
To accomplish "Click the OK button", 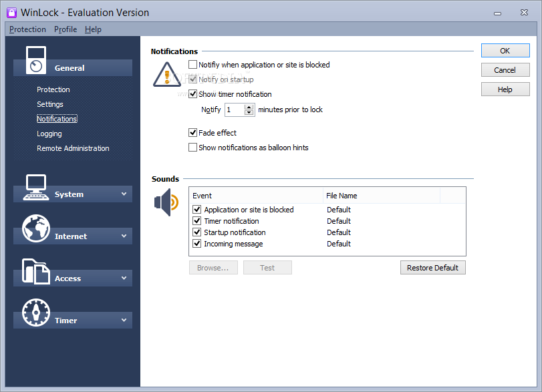I will pos(505,51).
